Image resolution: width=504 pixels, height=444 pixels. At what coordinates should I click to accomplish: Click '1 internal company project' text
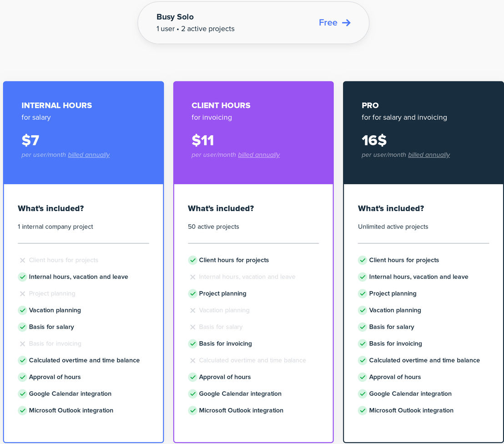click(x=55, y=227)
